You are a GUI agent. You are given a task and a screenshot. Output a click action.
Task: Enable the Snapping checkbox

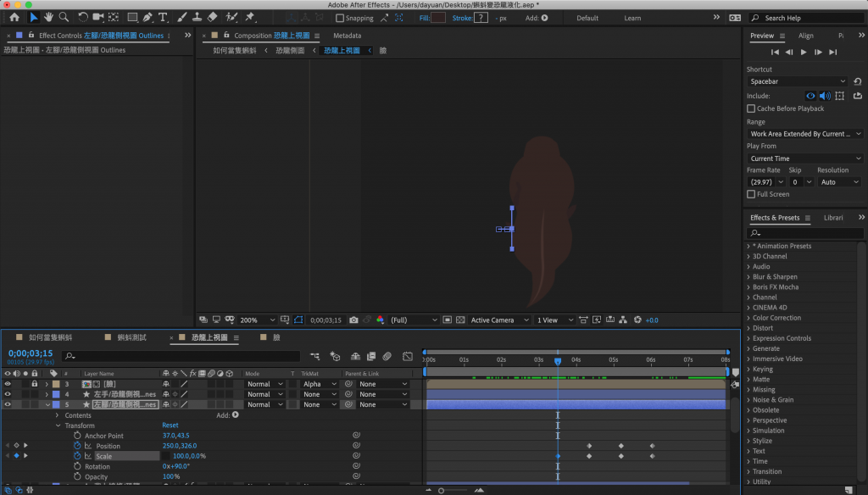[340, 19]
